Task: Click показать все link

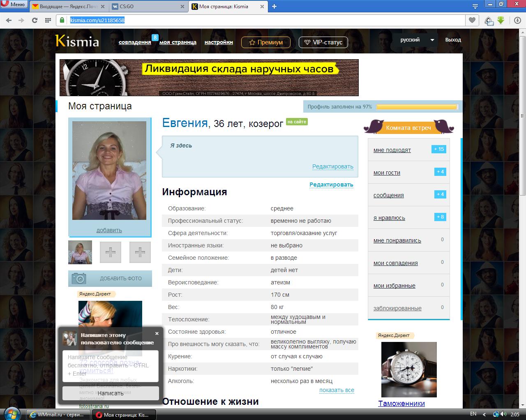Action: (337, 390)
